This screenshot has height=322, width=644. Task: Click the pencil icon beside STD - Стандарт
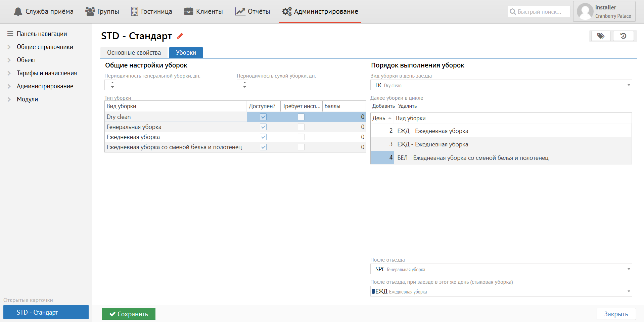pyautogui.click(x=180, y=36)
